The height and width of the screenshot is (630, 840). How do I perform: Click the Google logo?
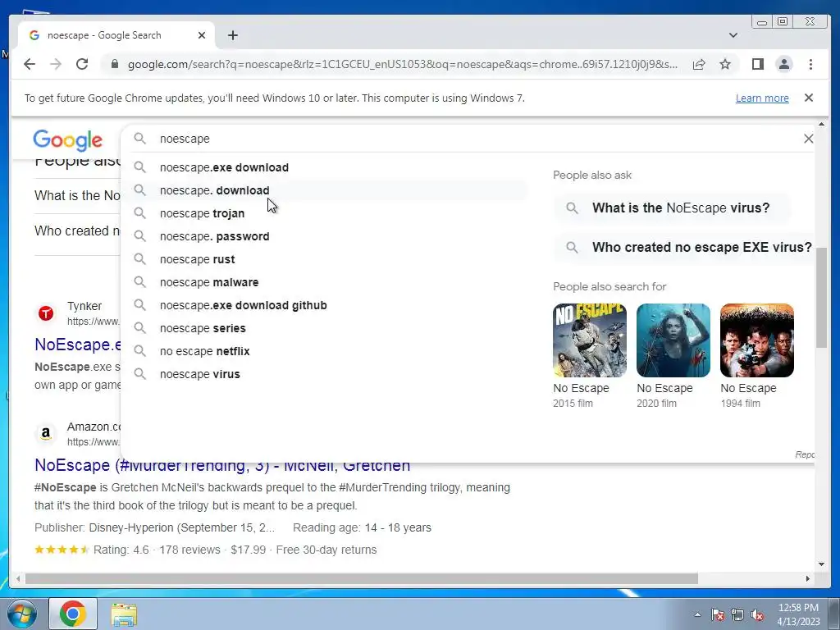(x=67, y=140)
